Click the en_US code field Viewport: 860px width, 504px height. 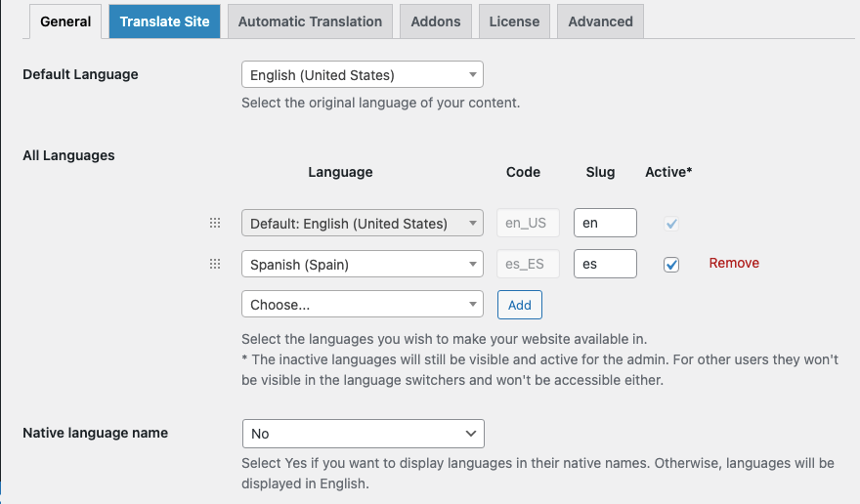click(x=528, y=223)
